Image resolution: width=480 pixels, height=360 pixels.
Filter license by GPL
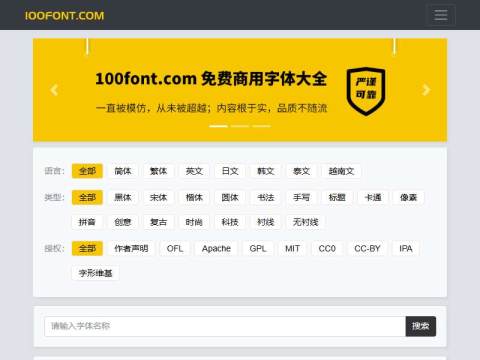click(258, 248)
